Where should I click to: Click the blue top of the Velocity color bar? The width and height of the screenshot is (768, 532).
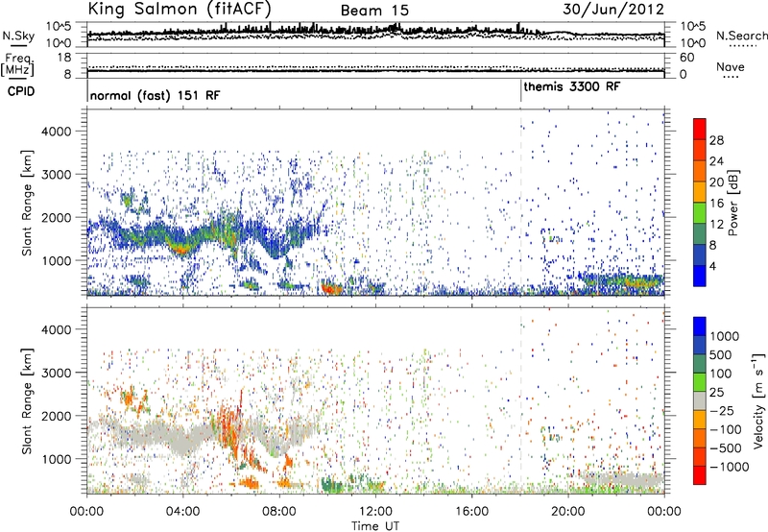[x=700, y=326]
